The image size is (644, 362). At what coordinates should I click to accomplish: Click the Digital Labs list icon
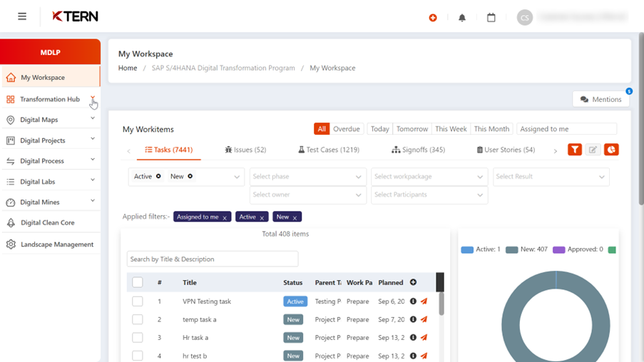(x=11, y=182)
